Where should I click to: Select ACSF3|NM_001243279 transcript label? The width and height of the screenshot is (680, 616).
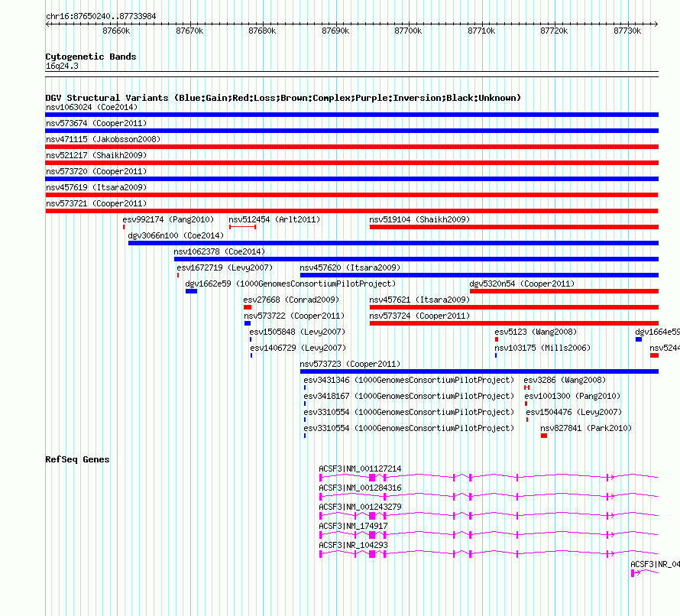pos(360,507)
